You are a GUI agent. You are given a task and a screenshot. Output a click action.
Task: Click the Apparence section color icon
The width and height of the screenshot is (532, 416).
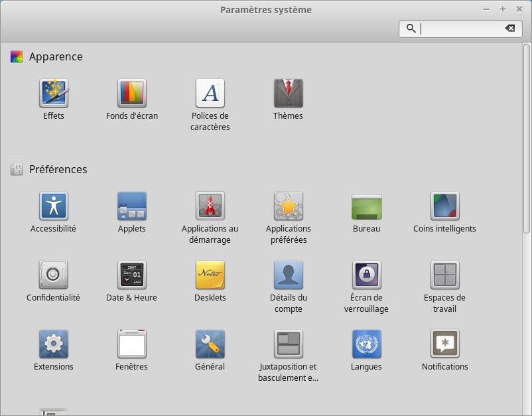click(17, 56)
